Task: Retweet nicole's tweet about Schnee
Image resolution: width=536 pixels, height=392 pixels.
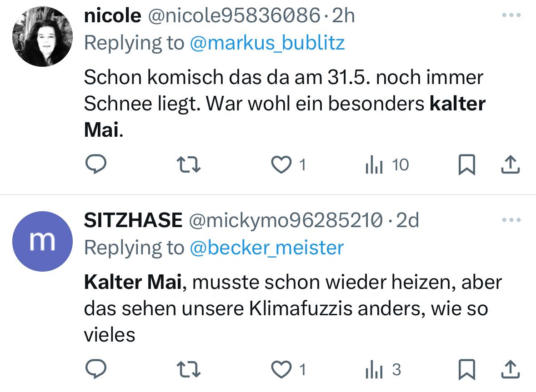Action: (188, 164)
